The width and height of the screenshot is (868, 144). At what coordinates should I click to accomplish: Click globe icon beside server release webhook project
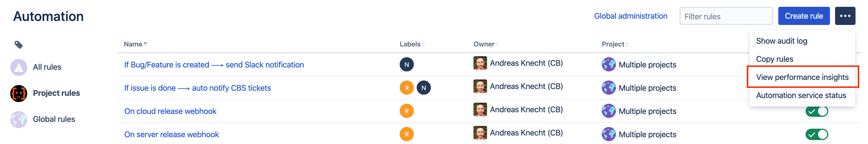(x=609, y=134)
